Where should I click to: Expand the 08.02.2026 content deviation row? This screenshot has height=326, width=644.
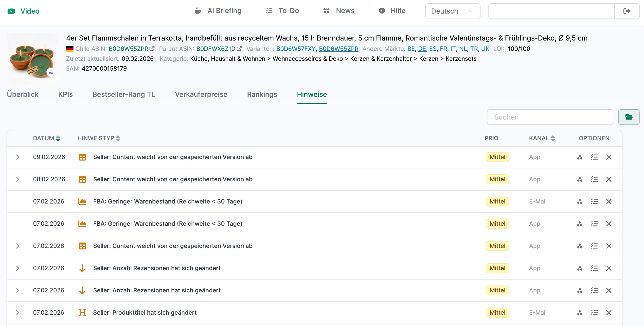[x=18, y=179]
